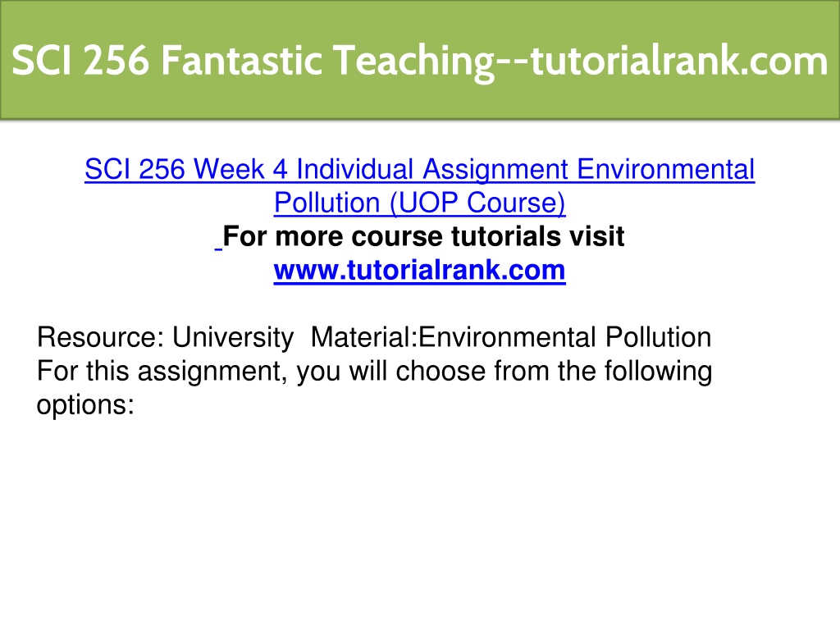
Task: Click the word "Fantastic" in the header
Action: [x=241, y=60]
